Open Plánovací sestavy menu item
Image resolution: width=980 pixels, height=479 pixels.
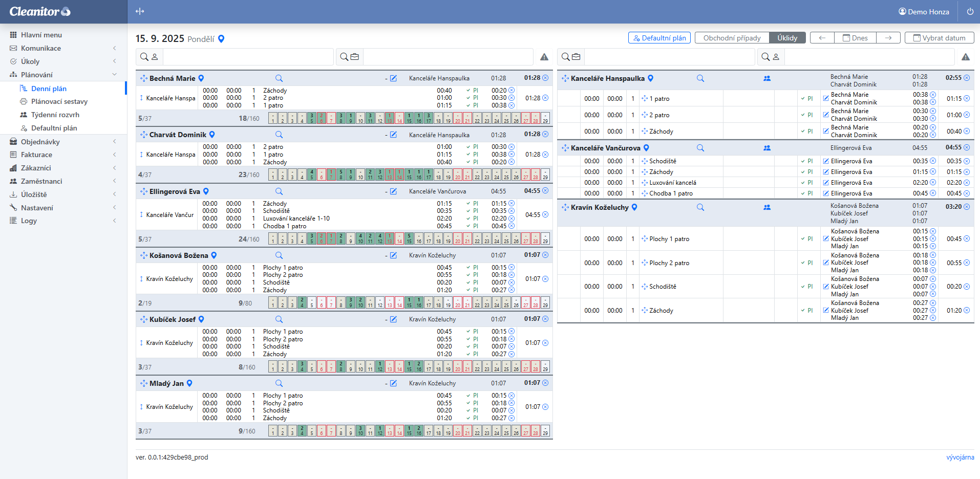(x=59, y=101)
